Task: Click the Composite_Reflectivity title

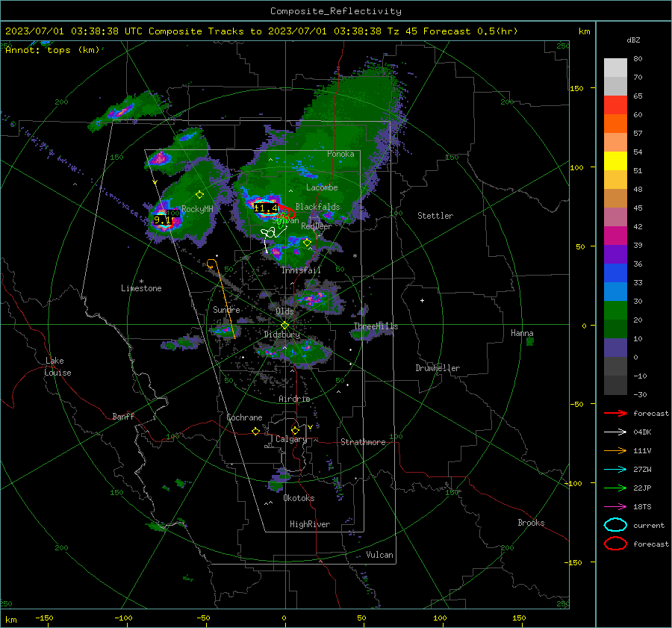Action: point(336,11)
